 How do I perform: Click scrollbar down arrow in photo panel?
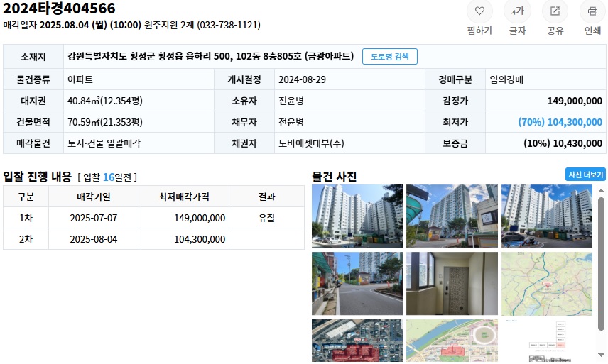601,355
